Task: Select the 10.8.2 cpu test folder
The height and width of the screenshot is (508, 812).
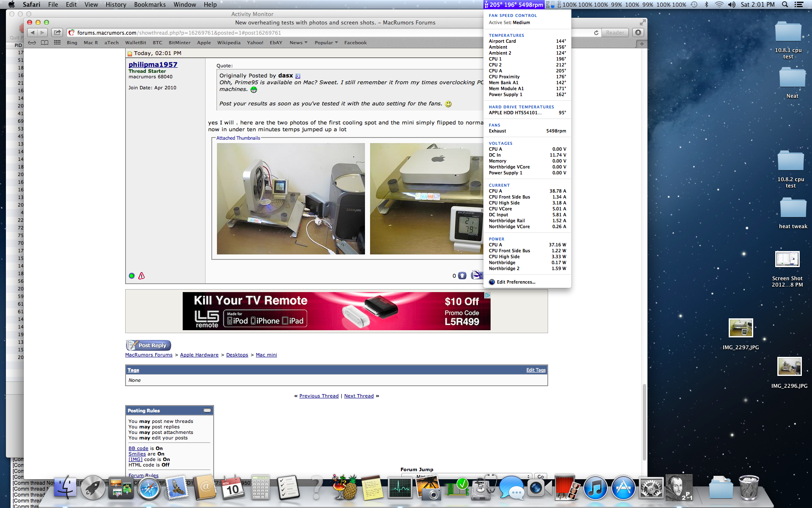Action: coord(790,169)
